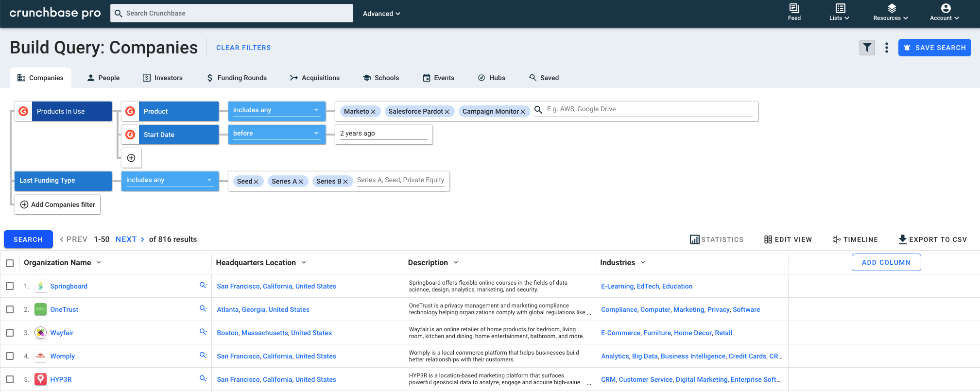
Task: Click the crunchbase pro logo
Action: coord(55,13)
